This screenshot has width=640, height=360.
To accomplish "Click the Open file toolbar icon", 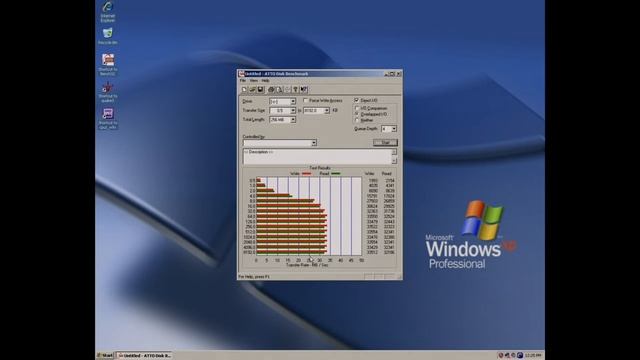I will 252,89.
